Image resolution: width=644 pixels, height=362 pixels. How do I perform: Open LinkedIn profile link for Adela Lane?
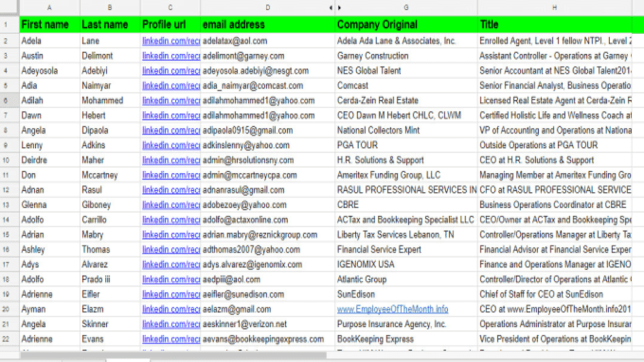point(171,41)
